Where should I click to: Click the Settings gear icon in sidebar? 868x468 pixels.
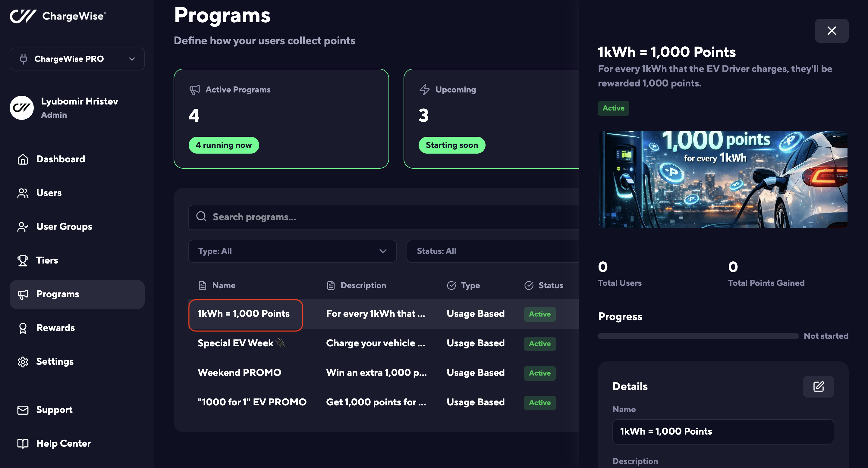coord(23,362)
